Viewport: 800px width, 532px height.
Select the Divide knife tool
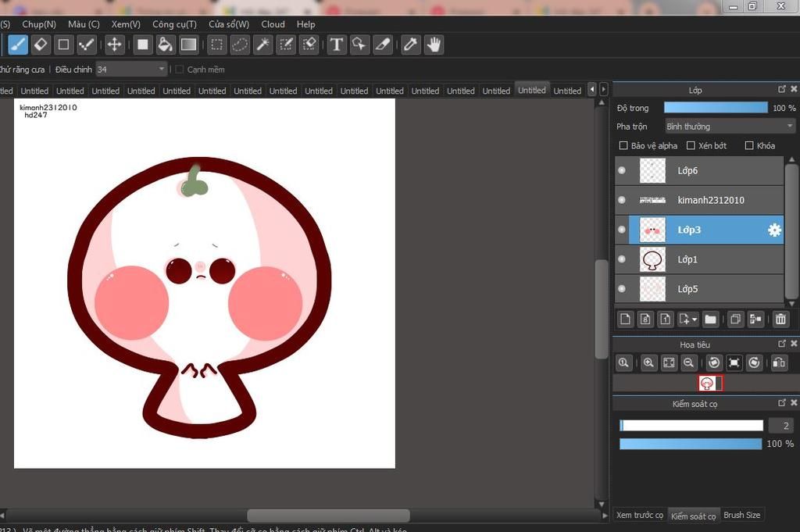pyautogui.click(x=382, y=45)
